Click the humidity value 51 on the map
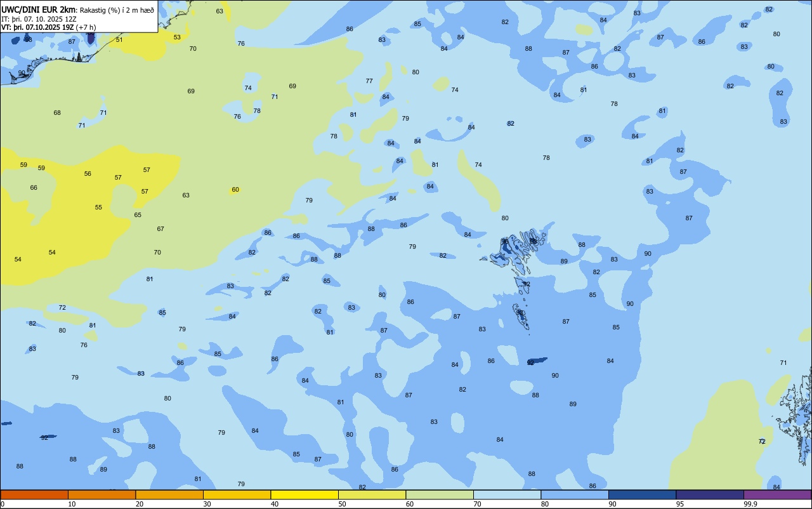This screenshot has height=509, width=812. (x=119, y=40)
